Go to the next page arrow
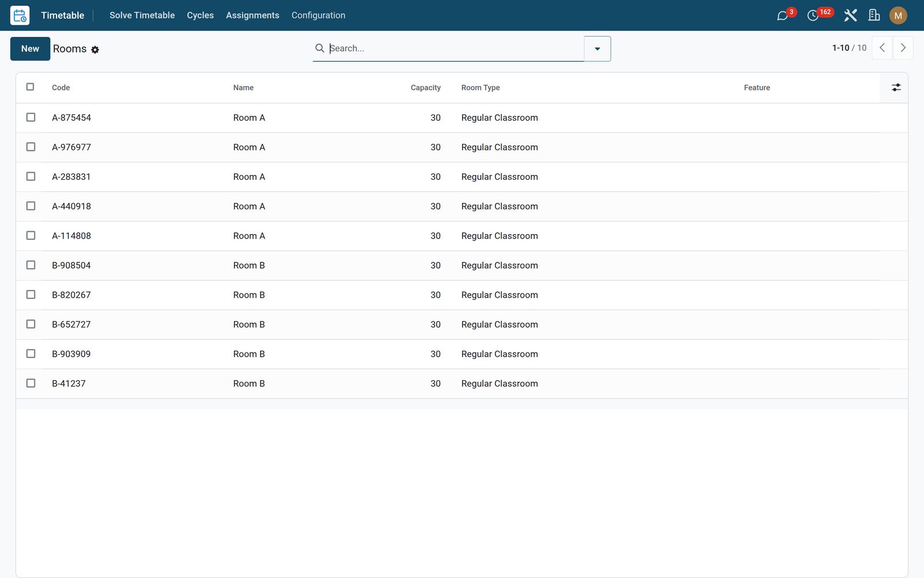924x578 pixels. pos(903,48)
